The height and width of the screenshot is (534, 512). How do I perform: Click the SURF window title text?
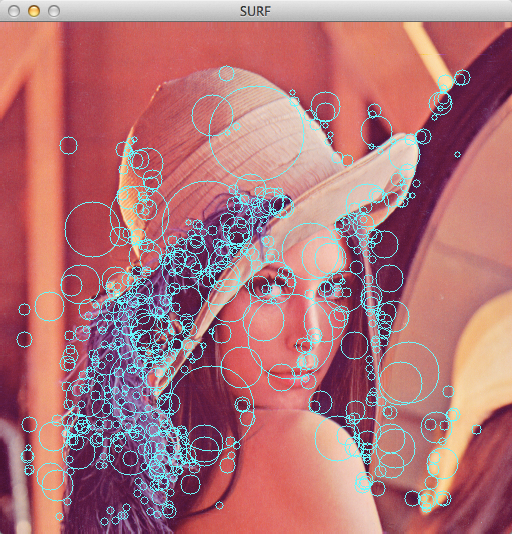(x=255, y=11)
